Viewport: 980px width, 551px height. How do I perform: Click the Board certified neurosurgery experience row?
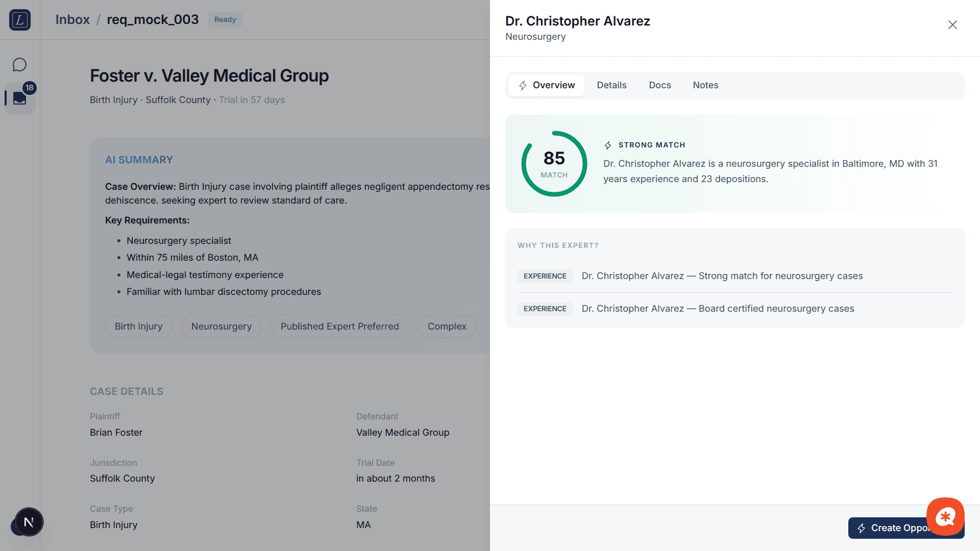(x=717, y=309)
